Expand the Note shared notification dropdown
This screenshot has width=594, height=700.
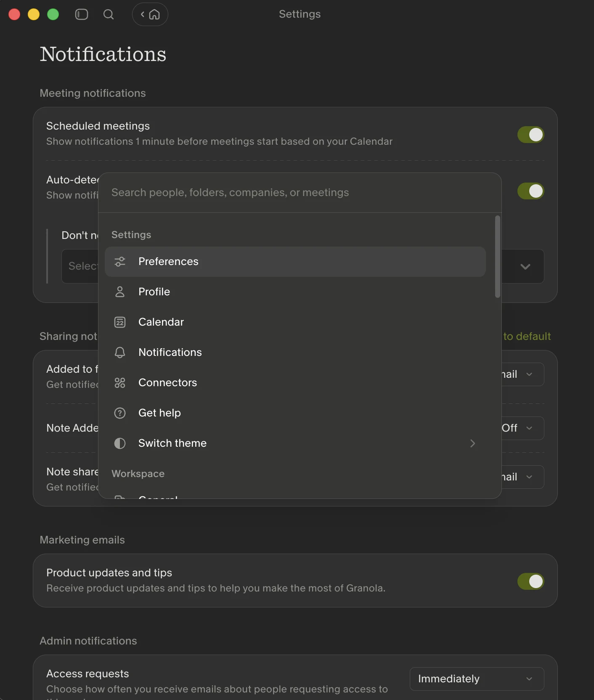pyautogui.click(x=523, y=477)
